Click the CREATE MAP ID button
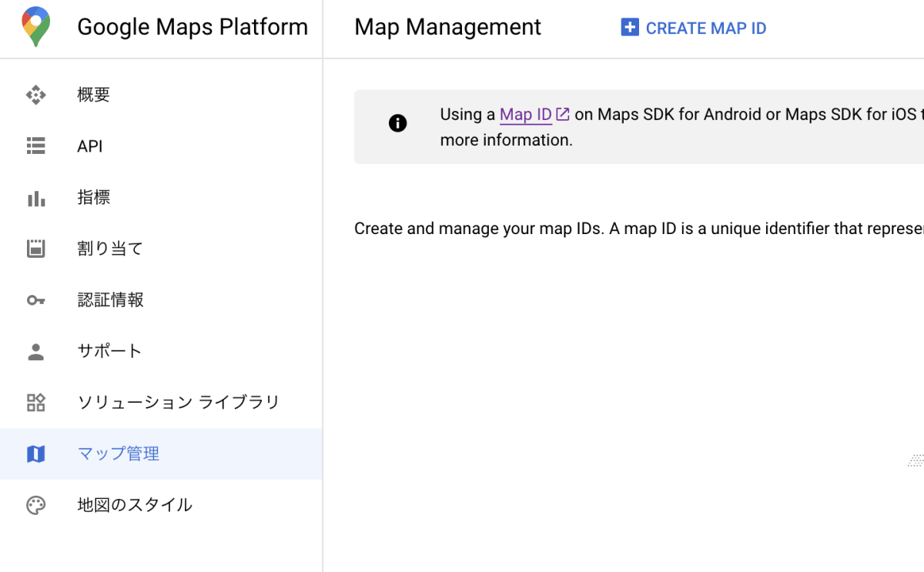This screenshot has width=924, height=572. (694, 28)
